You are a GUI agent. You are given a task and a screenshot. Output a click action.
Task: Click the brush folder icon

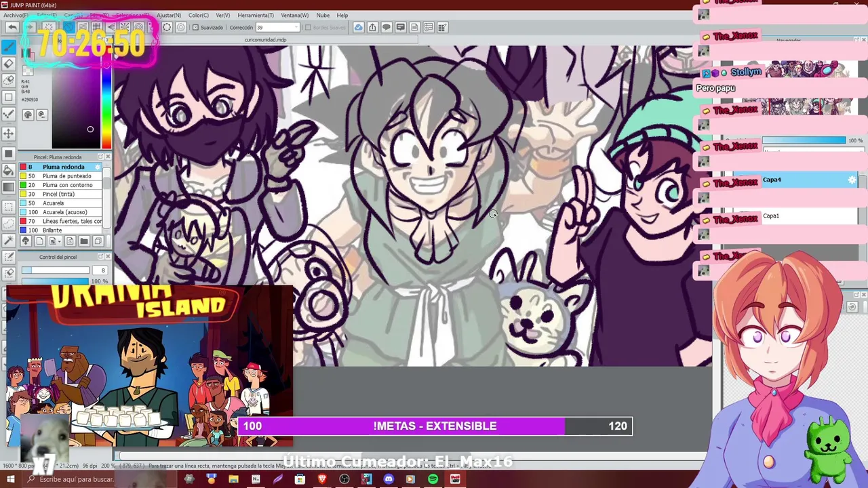[84, 241]
